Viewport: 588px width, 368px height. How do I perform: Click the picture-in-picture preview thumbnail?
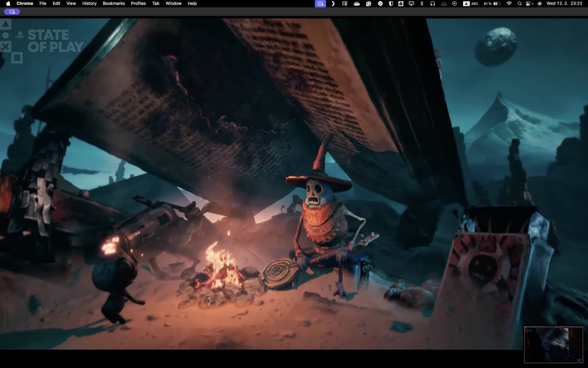(x=554, y=344)
